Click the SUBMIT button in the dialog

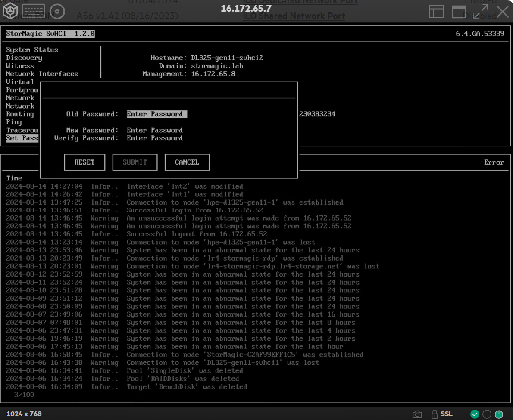(135, 162)
